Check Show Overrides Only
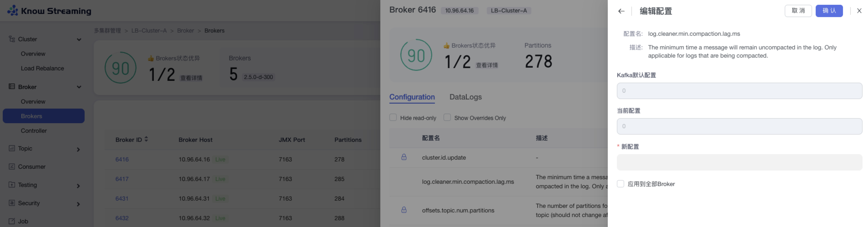 (x=447, y=117)
